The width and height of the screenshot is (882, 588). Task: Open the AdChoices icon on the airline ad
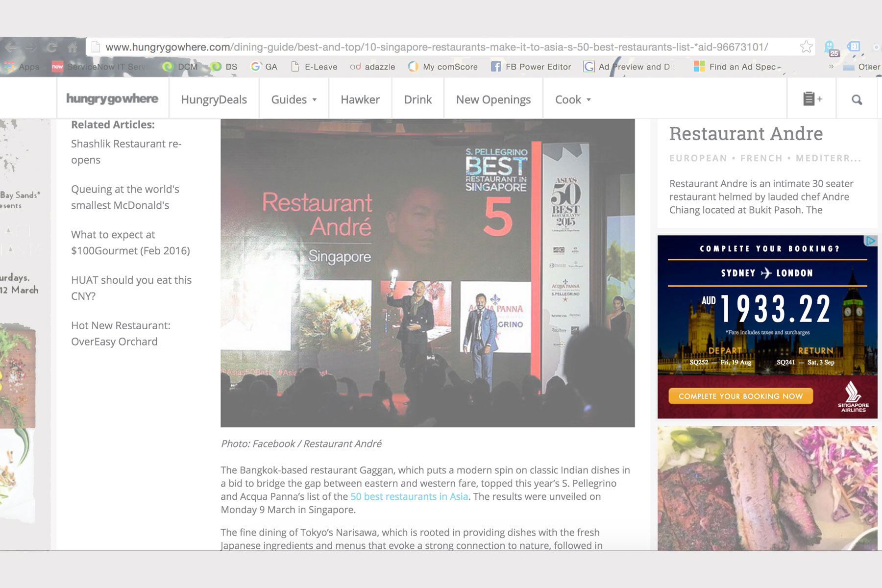click(870, 241)
